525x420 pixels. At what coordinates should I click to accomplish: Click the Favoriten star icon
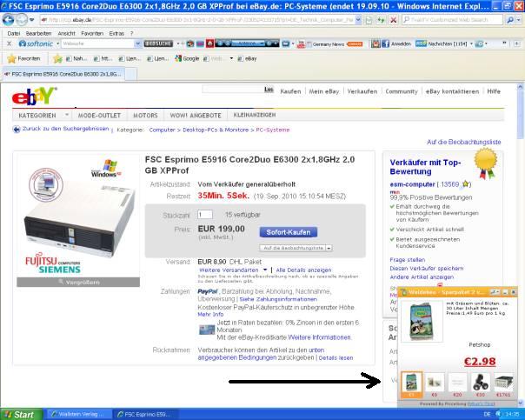point(11,59)
